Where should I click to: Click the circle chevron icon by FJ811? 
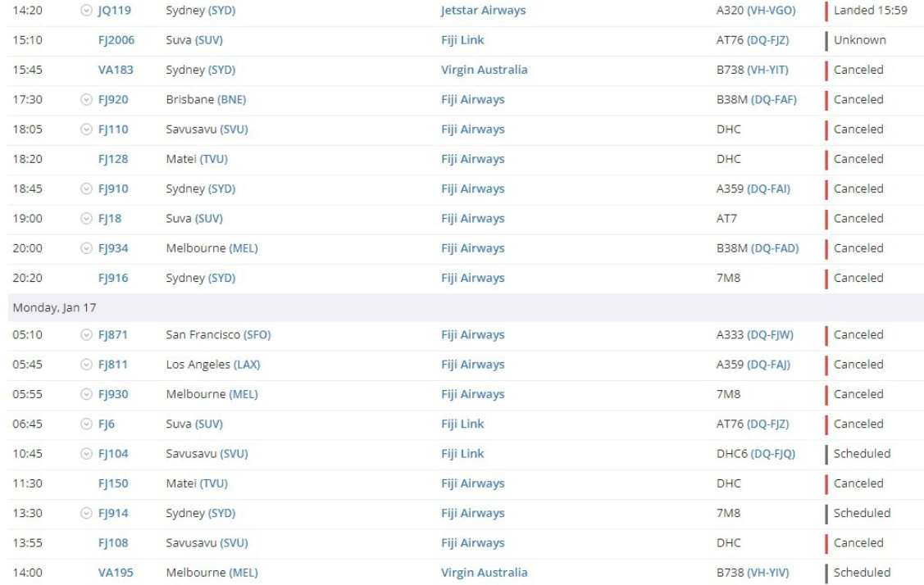click(x=87, y=365)
